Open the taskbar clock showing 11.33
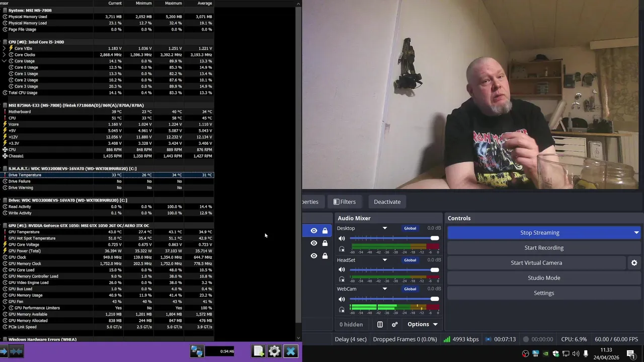Image resolution: width=644 pixels, height=362 pixels. [606, 353]
